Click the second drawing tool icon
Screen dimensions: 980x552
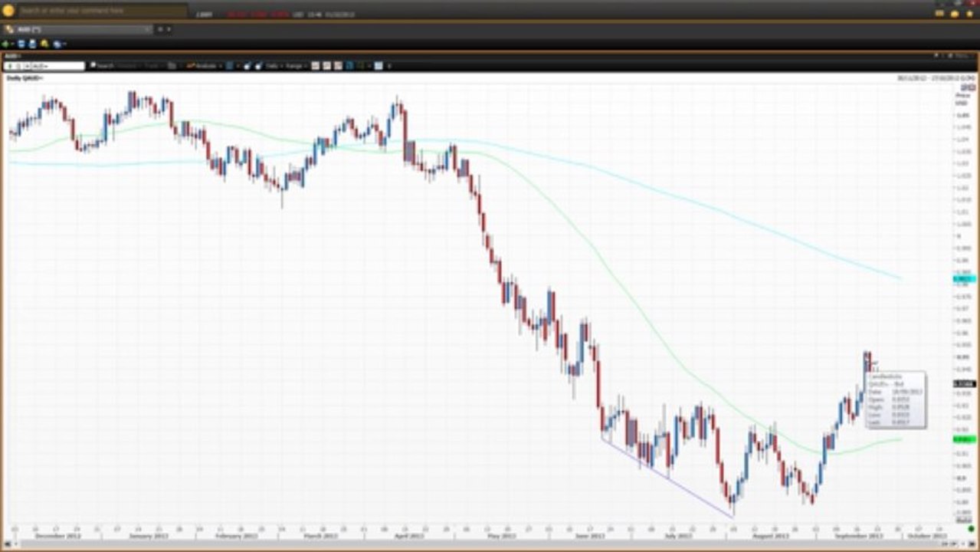point(258,66)
